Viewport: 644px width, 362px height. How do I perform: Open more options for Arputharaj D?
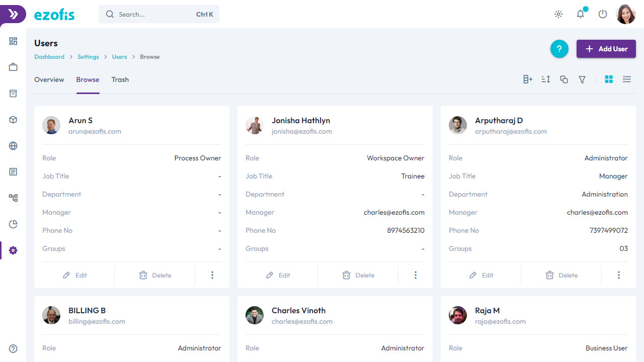coord(619,275)
